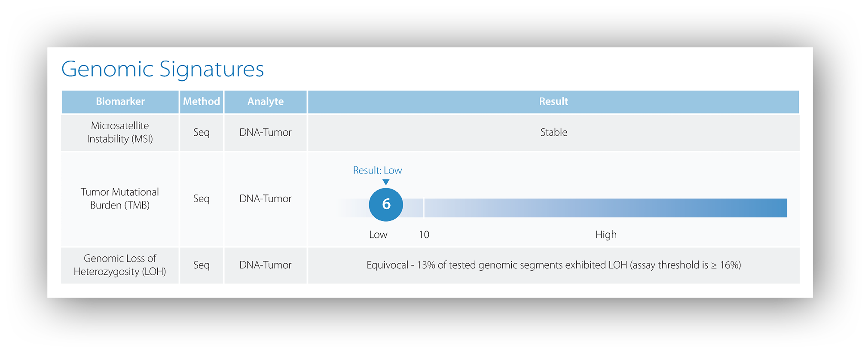
Task: Click Seq in the MSI row
Action: [201, 132]
